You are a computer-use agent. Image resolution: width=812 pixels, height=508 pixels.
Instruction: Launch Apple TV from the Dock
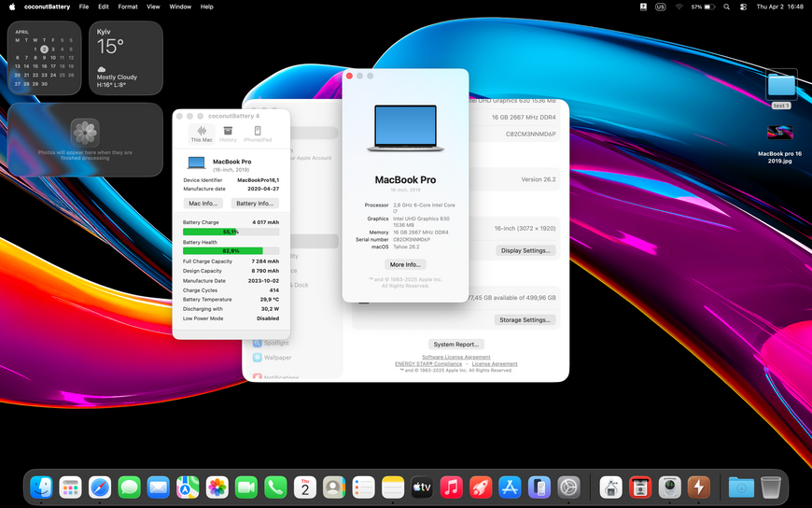click(422, 487)
